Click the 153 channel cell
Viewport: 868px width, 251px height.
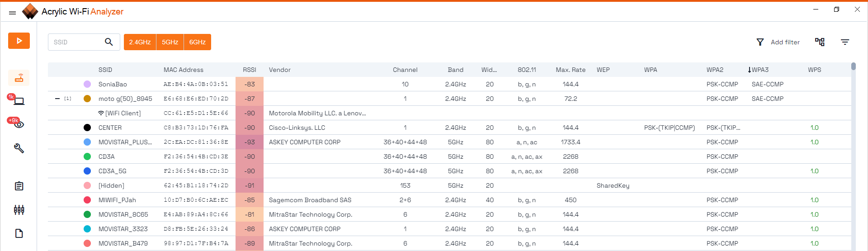click(x=405, y=185)
